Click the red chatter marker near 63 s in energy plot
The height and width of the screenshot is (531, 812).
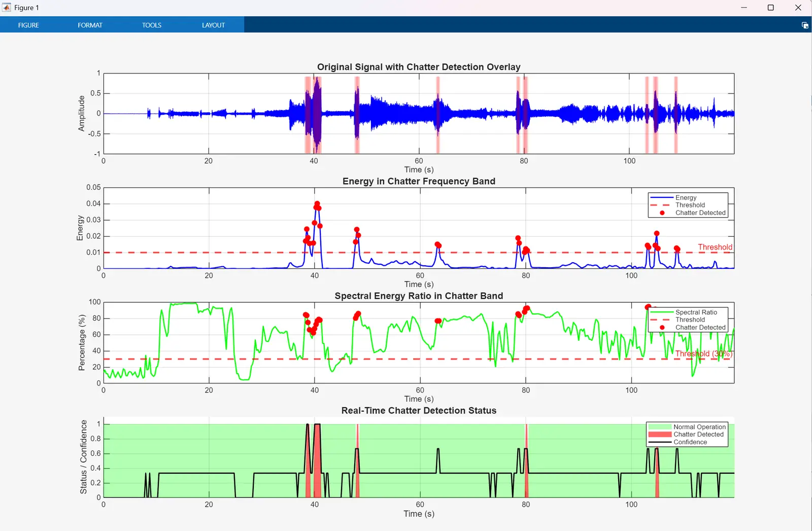(438, 245)
